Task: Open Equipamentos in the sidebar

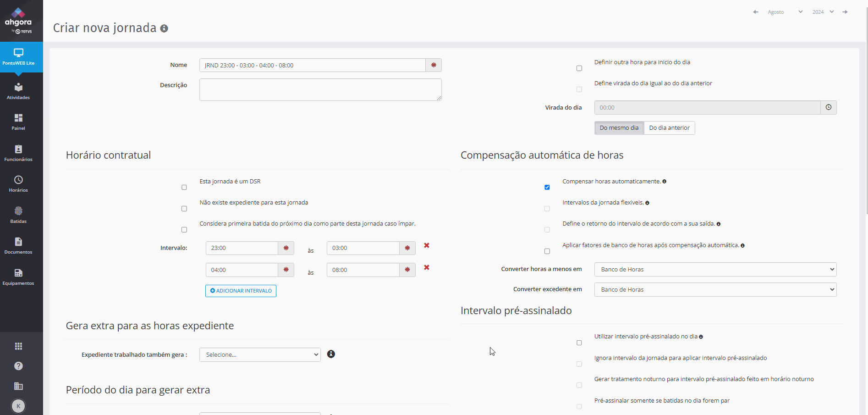Action: (x=18, y=277)
